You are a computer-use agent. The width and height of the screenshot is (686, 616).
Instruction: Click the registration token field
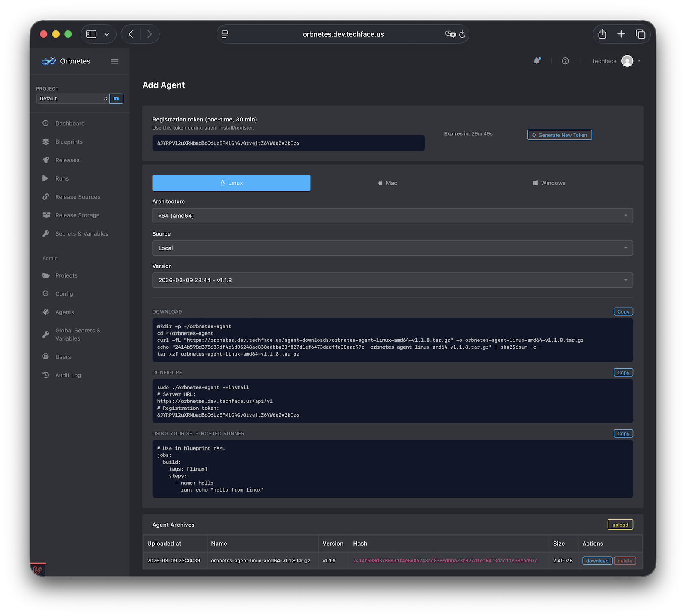point(288,143)
